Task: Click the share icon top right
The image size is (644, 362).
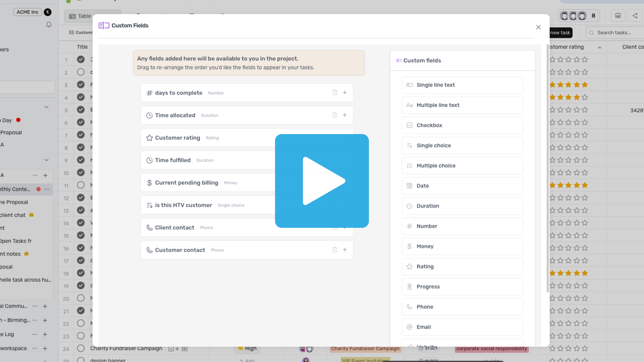Action: point(635,16)
